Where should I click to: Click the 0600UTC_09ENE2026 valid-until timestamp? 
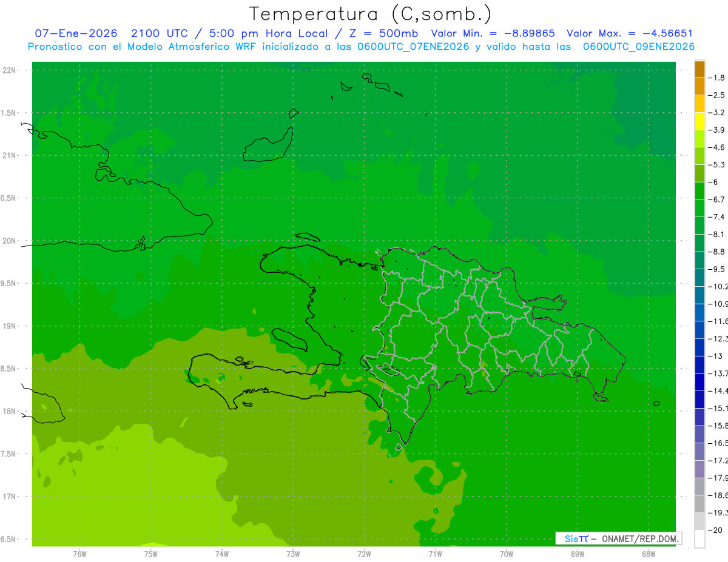click(x=639, y=47)
